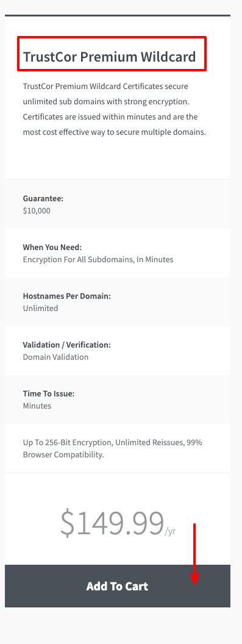Click the dark top border of card
This screenshot has width=242, height=644.
(118, 16)
